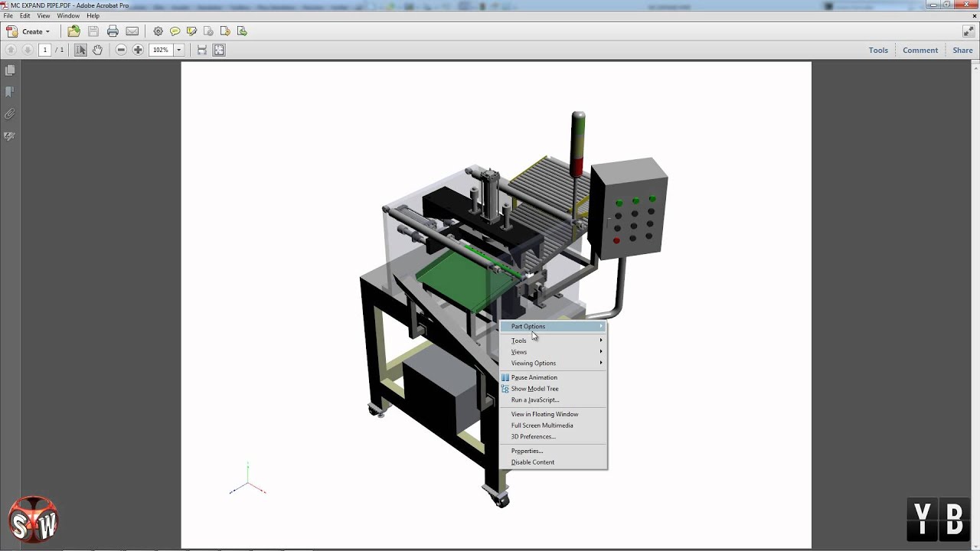The height and width of the screenshot is (551, 980).
Task: Expand the Tools context submenu
Action: (x=553, y=341)
